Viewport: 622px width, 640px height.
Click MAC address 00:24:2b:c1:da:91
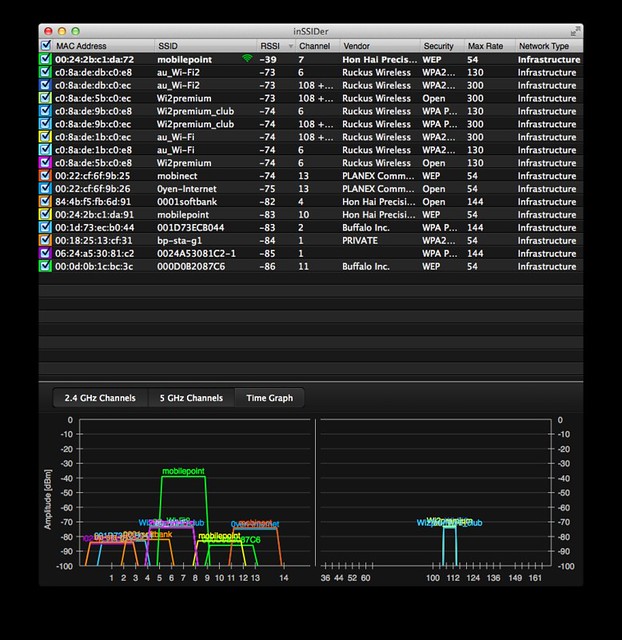coord(94,215)
